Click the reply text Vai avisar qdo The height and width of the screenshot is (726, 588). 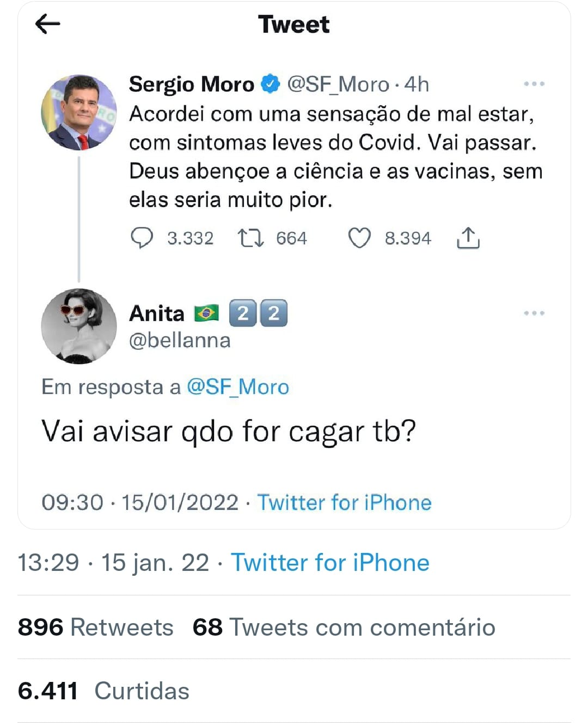[x=229, y=432]
